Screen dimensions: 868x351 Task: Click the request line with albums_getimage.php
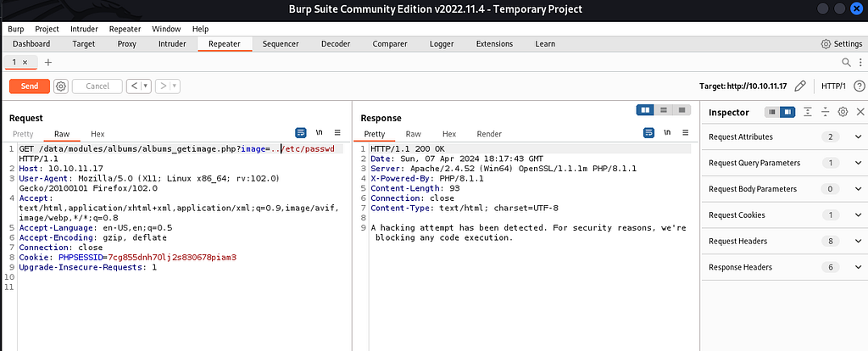[x=177, y=149]
